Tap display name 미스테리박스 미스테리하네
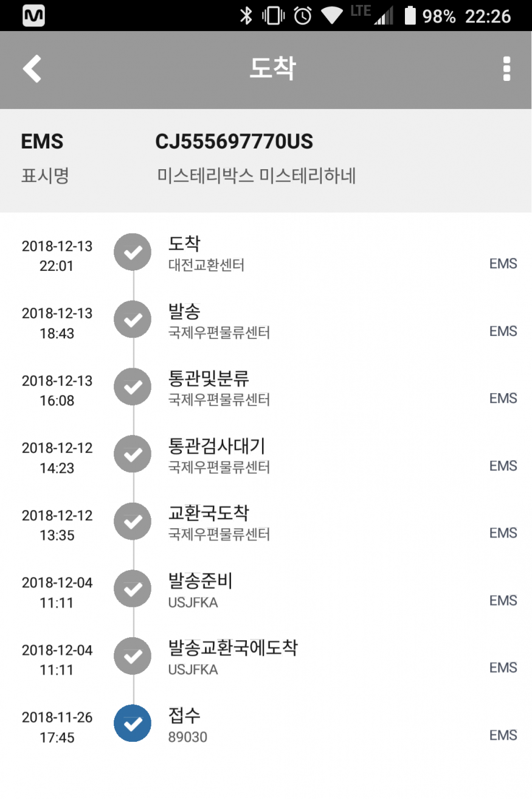 coord(256,176)
